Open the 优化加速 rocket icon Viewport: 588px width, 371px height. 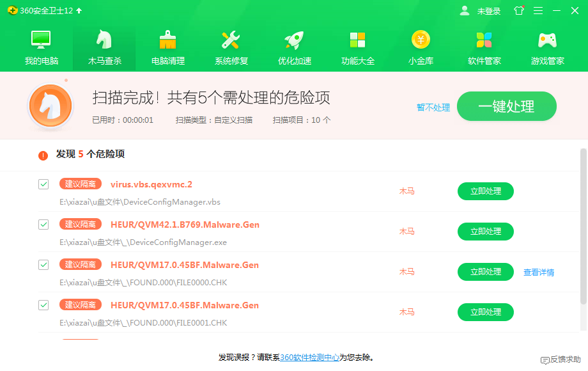pyautogui.click(x=294, y=40)
